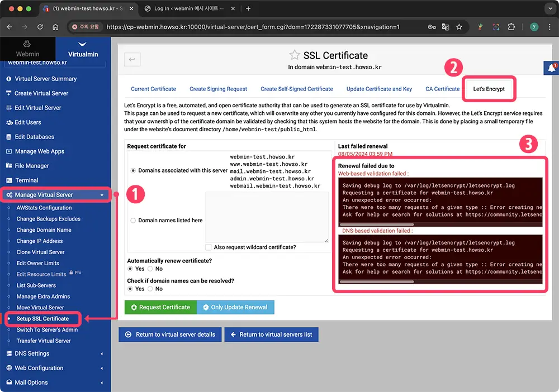The image size is (559, 392).
Task: Open Clone Virtual Server
Action: 40,252
